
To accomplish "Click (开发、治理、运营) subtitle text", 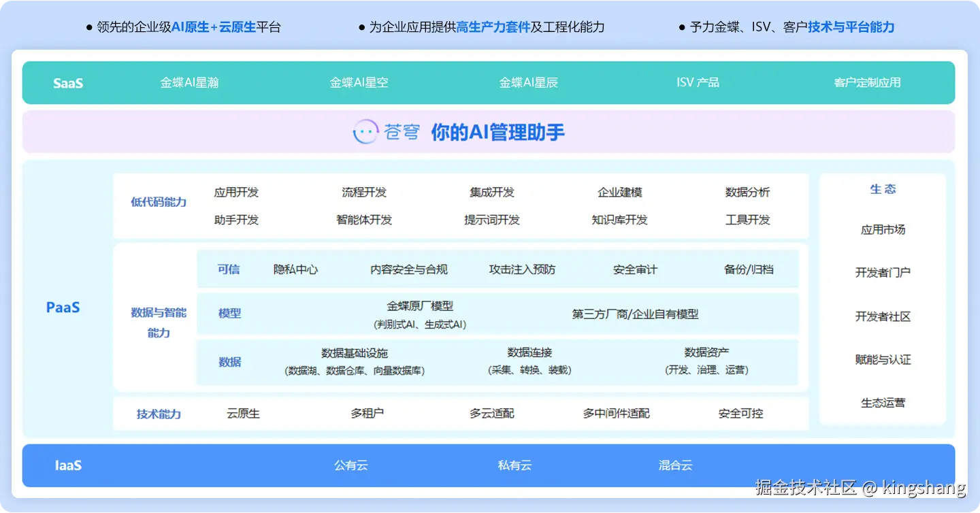I will coord(706,370).
